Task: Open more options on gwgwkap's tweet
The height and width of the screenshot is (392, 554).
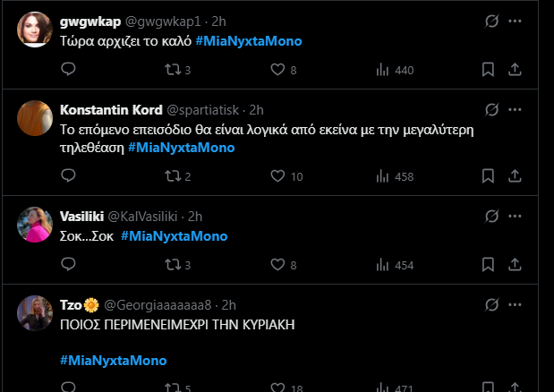Action: point(516,20)
